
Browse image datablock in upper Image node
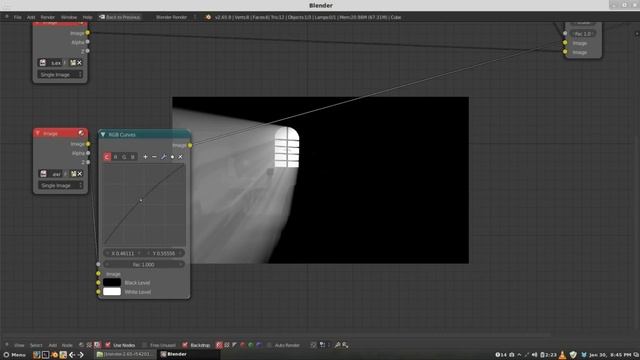coord(43,63)
